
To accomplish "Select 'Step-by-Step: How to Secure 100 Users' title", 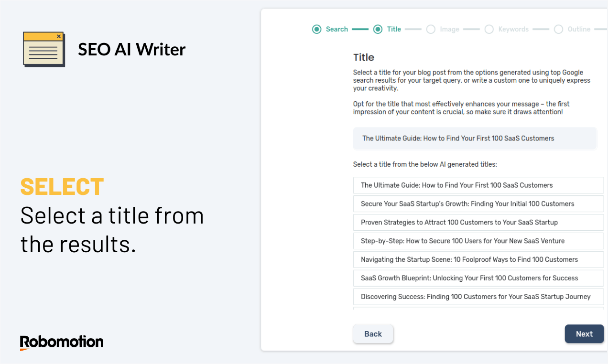I will point(478,241).
